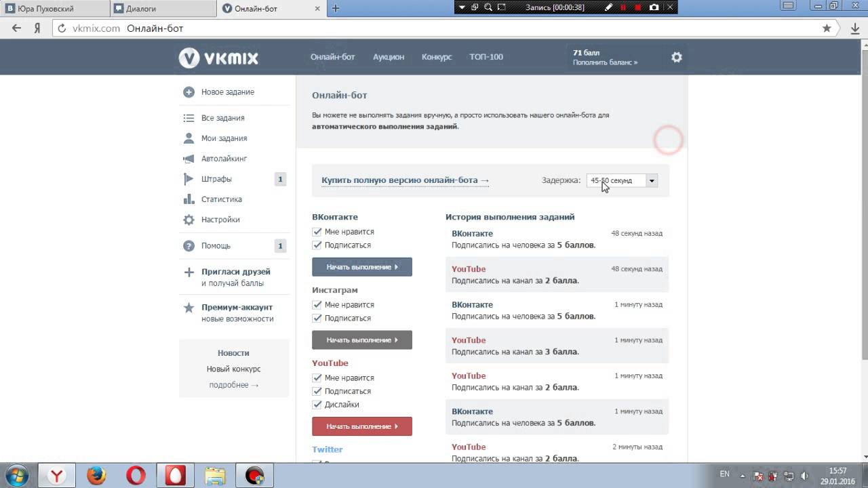868x488 pixels.
Task: Select the pencil draw tool in recorder
Action: coord(608,7)
